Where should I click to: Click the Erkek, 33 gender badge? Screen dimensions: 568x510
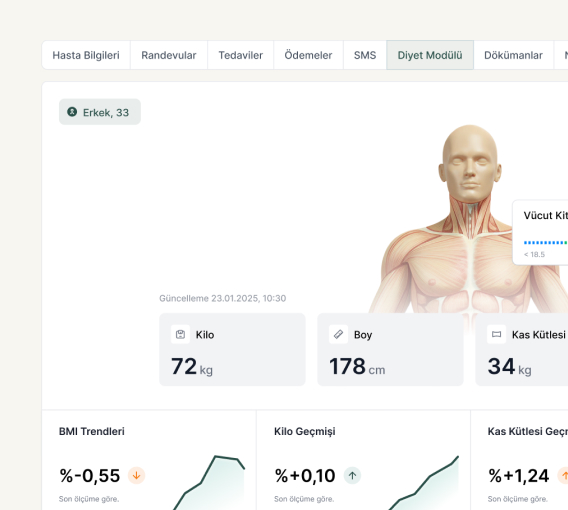coord(100,112)
